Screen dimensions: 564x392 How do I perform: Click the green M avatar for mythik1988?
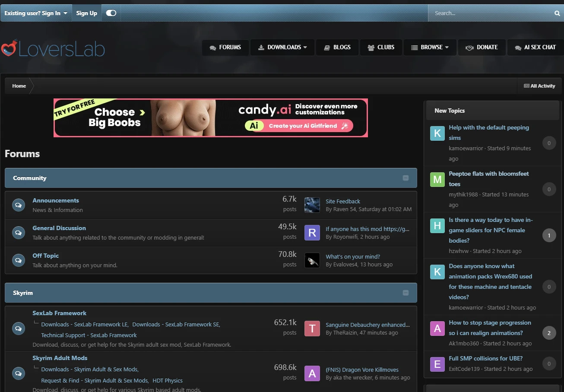[437, 179]
